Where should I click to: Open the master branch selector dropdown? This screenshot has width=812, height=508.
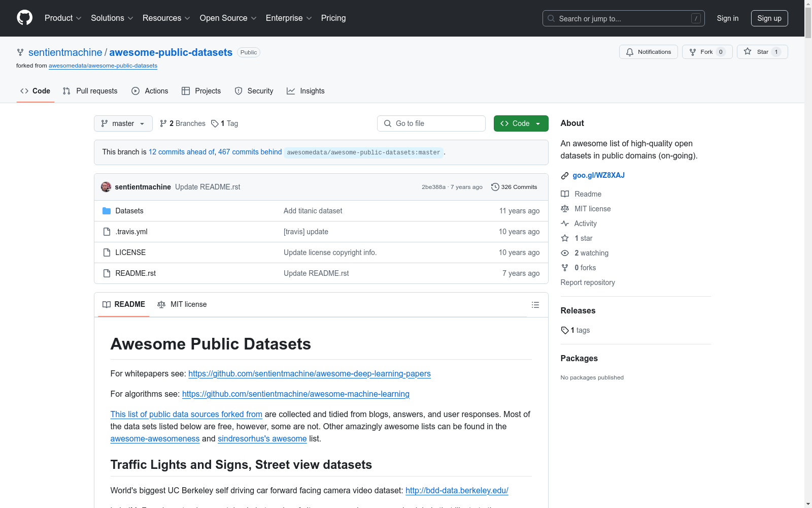123,123
